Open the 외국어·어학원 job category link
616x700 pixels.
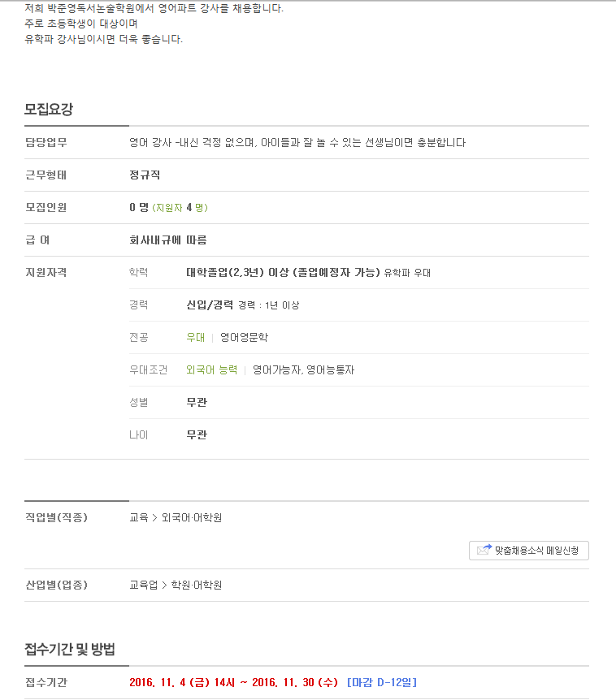point(192,518)
